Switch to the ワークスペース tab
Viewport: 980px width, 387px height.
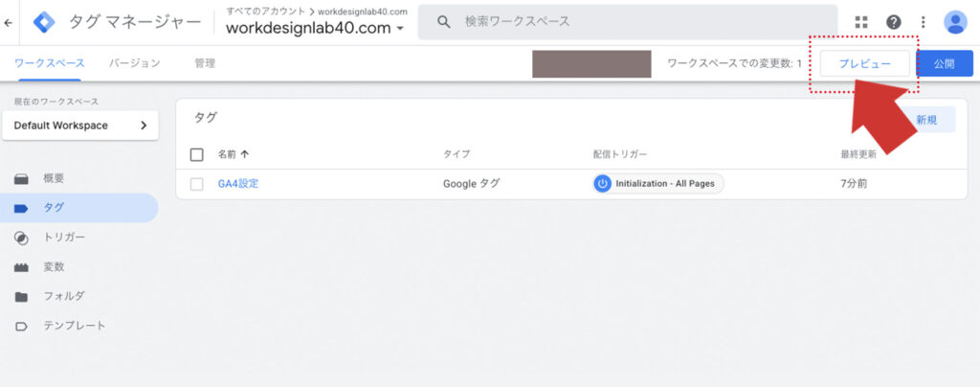50,64
